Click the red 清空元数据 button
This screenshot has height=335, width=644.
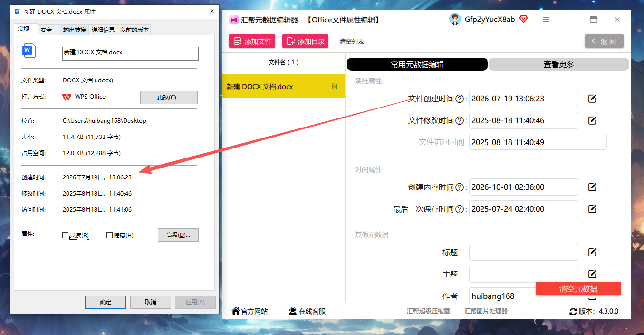(x=578, y=288)
